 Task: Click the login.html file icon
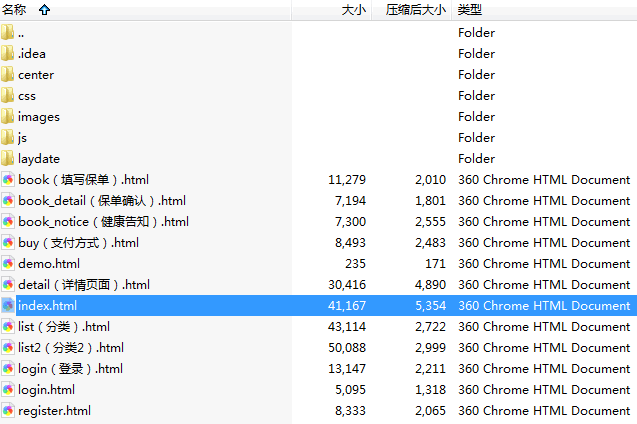(x=8, y=390)
